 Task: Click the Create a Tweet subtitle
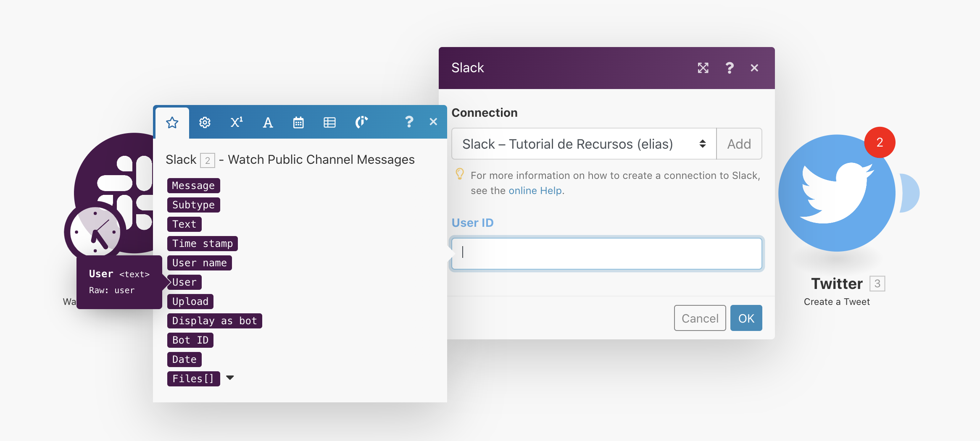coord(837,302)
